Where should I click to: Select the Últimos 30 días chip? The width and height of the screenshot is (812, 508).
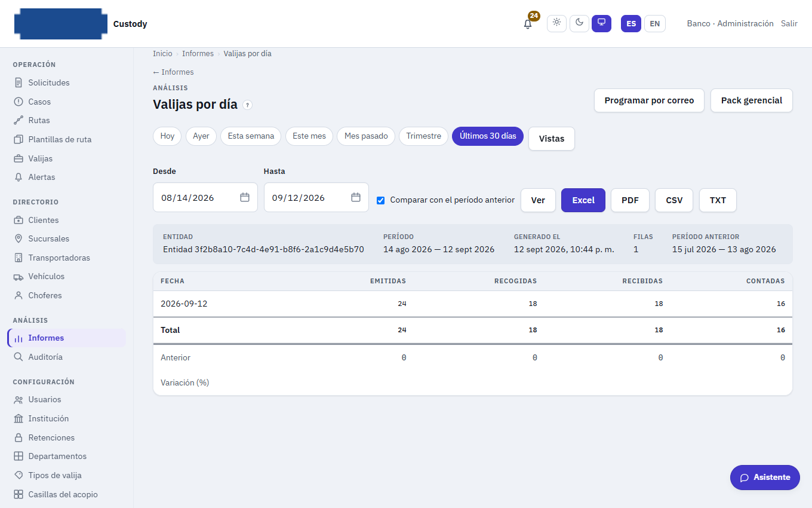[488, 136]
